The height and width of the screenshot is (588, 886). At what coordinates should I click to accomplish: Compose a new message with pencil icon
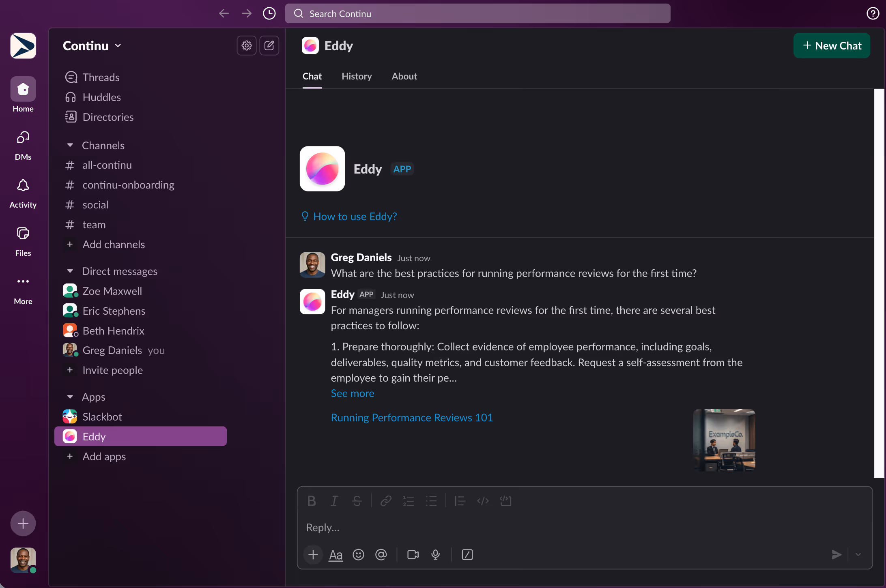pos(269,45)
